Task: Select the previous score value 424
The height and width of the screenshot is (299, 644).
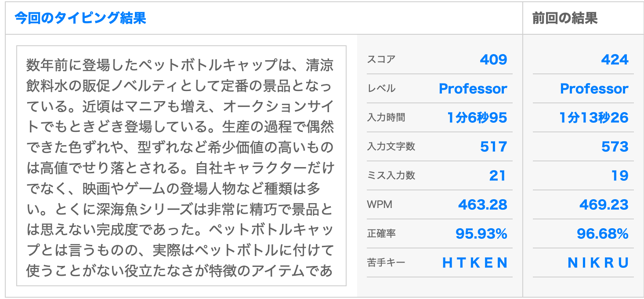Action: (x=615, y=59)
